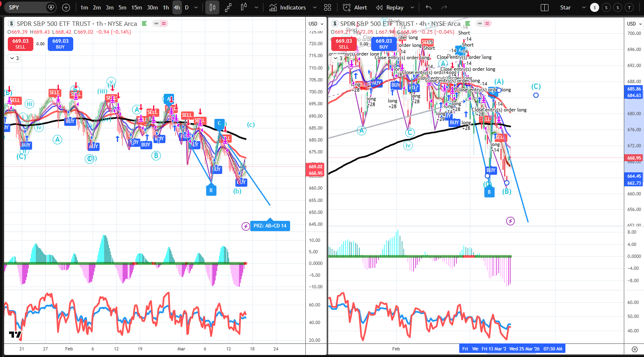This screenshot has width=644, height=357.
Task: Expand the Replay options dropdown arrow
Action: (x=412, y=7)
